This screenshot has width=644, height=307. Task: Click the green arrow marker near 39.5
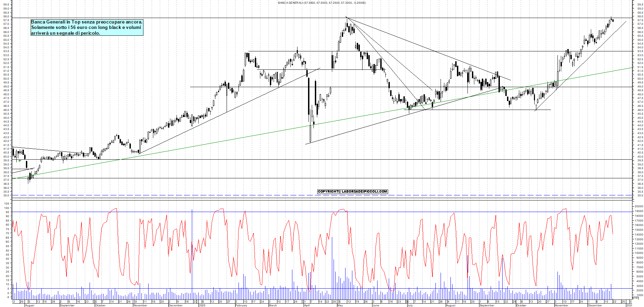20,161
